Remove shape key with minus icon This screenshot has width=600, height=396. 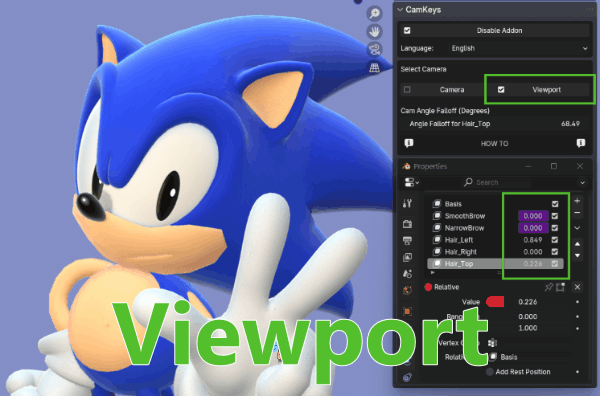(x=577, y=213)
